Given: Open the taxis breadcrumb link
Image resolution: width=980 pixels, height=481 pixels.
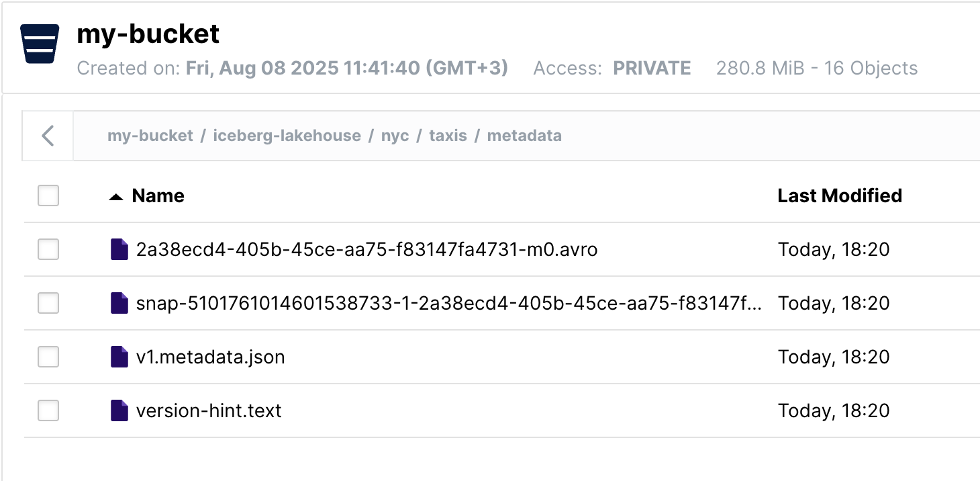Looking at the screenshot, I should [448, 136].
